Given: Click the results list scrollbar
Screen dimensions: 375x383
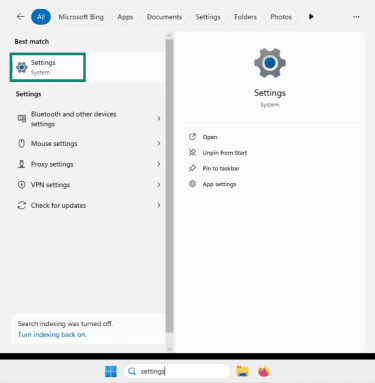Looking at the screenshot, I should tap(169, 185).
